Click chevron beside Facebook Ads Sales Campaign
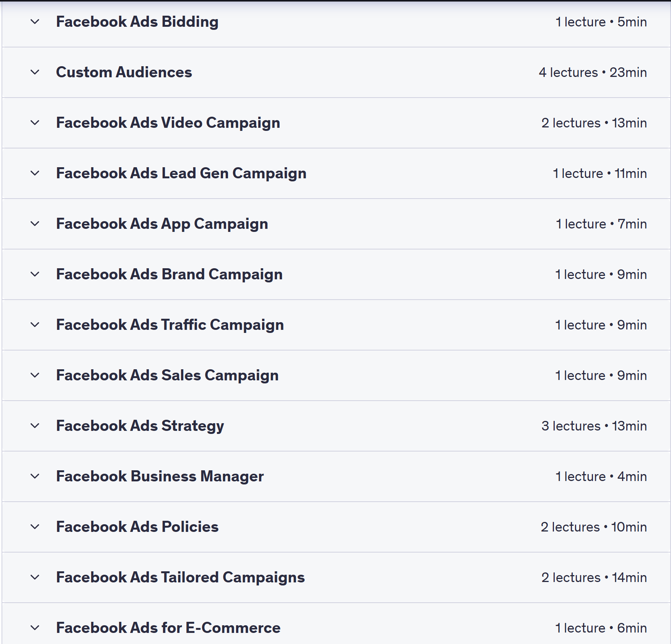The height and width of the screenshot is (644, 671). pyautogui.click(x=35, y=375)
